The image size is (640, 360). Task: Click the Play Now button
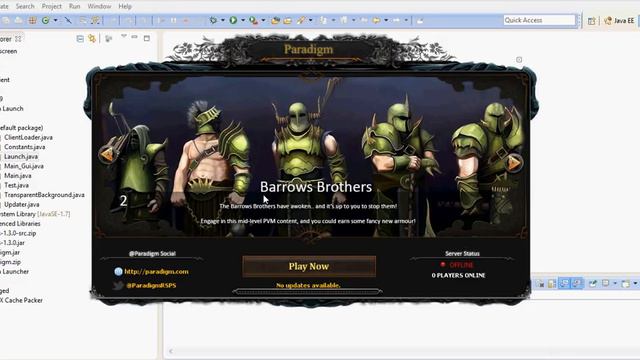pyautogui.click(x=309, y=267)
